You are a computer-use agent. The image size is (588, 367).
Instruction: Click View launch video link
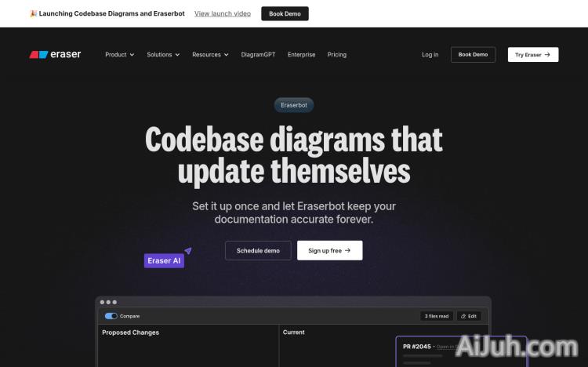point(223,13)
